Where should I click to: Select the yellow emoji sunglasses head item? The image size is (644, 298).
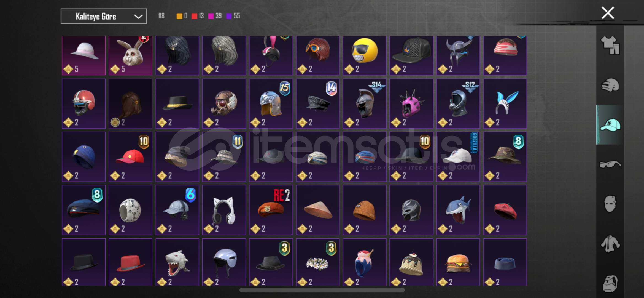[364, 55]
